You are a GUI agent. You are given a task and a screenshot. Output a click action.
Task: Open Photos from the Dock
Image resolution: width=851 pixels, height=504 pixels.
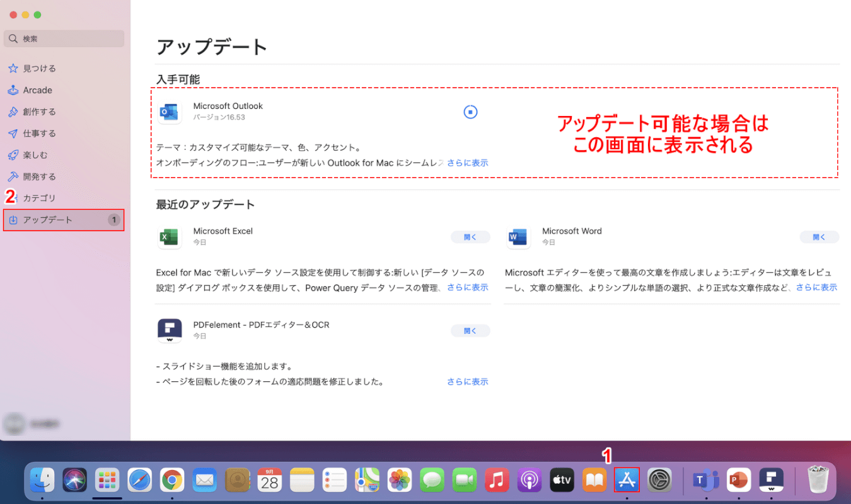(400, 480)
